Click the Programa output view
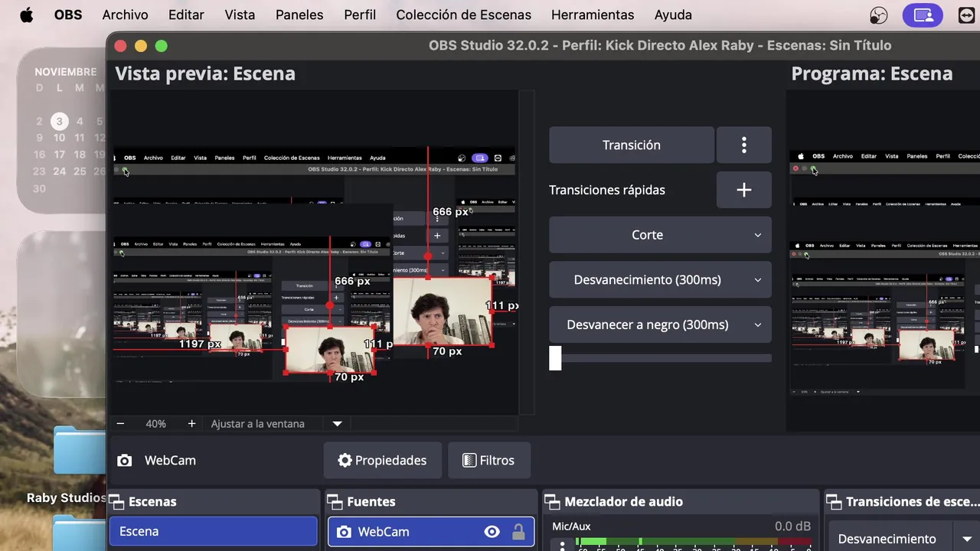This screenshot has height=551, width=980. point(884,260)
